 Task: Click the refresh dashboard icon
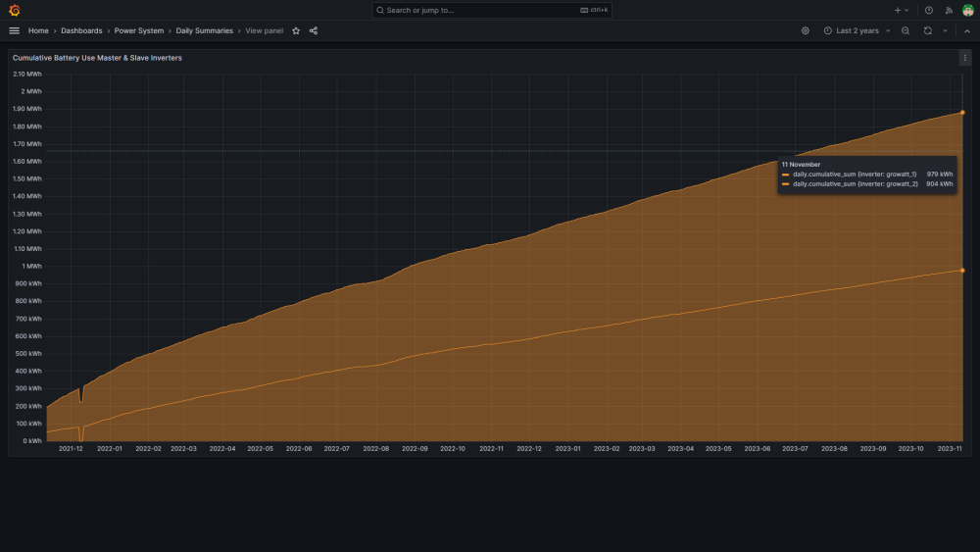click(x=927, y=30)
